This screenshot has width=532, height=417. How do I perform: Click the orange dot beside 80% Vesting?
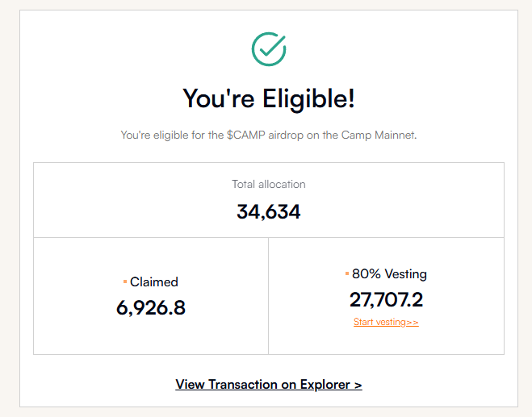[x=347, y=273]
